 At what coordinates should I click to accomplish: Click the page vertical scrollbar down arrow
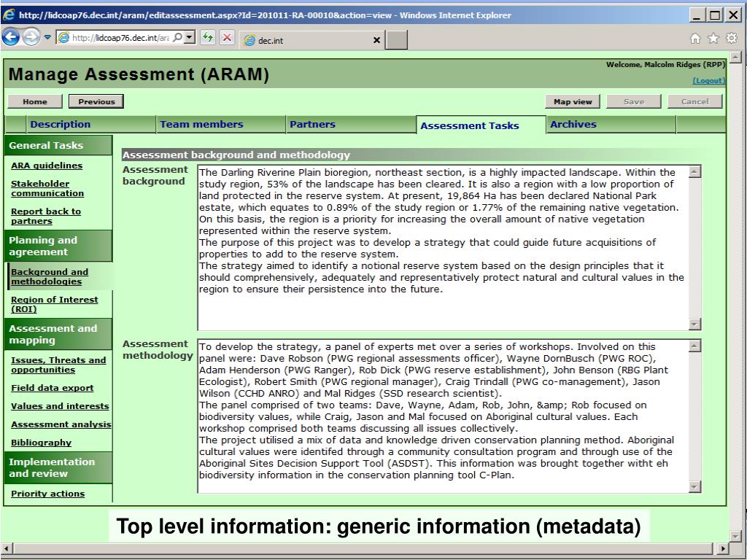pyautogui.click(x=735, y=536)
